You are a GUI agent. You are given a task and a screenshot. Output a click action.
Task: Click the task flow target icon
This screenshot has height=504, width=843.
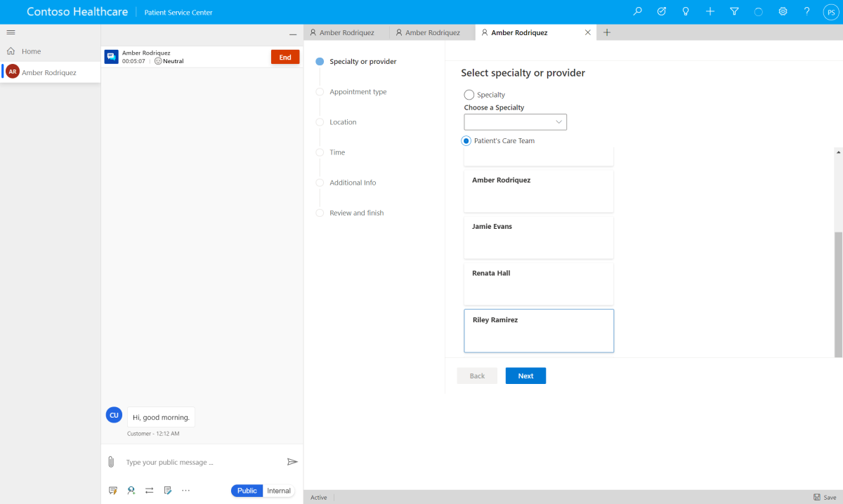(x=662, y=12)
